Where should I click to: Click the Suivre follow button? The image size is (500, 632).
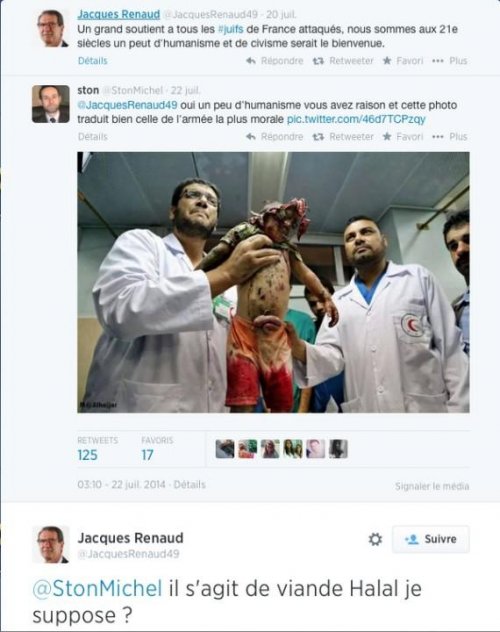(x=431, y=539)
